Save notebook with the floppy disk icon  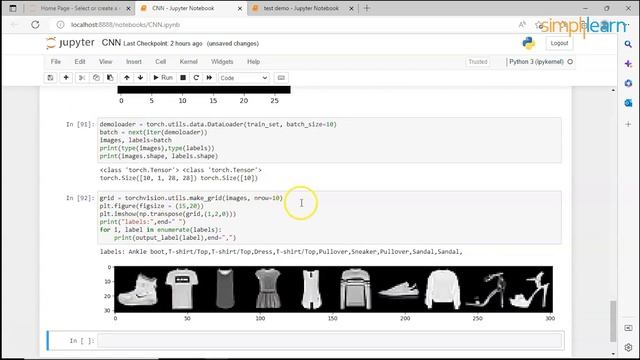(51, 78)
